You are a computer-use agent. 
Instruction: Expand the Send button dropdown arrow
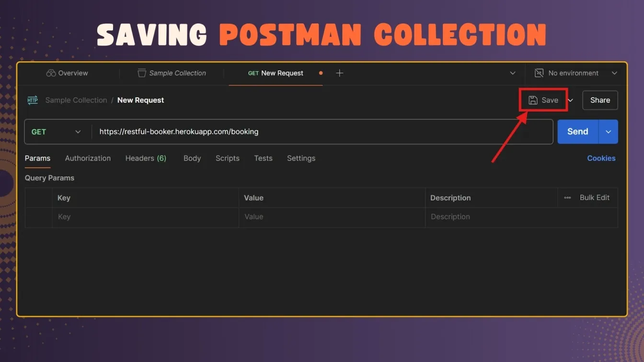(609, 132)
